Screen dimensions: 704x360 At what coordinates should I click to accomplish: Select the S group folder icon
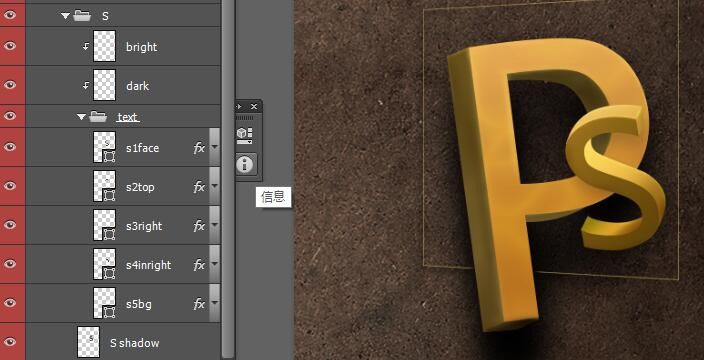[x=82, y=16]
